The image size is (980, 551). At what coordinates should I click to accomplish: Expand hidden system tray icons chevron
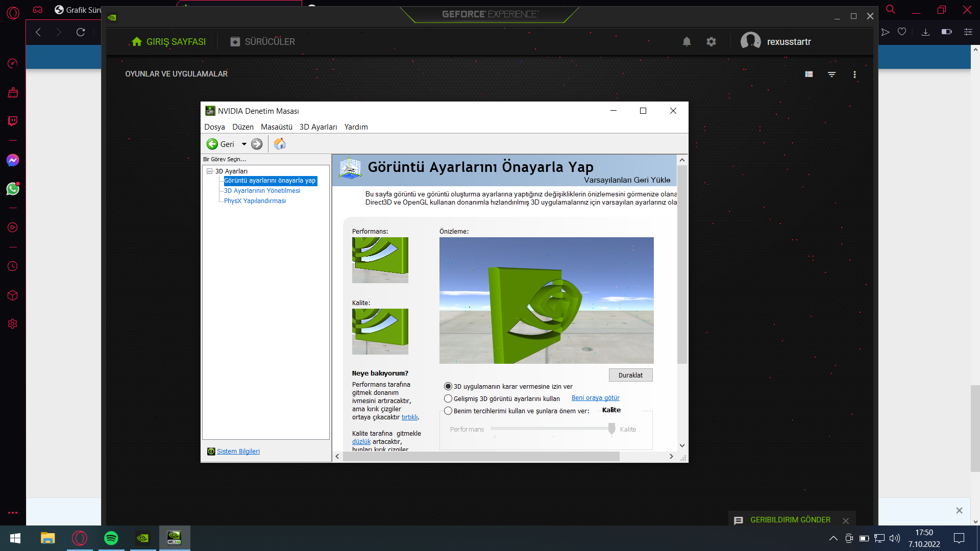coord(833,538)
